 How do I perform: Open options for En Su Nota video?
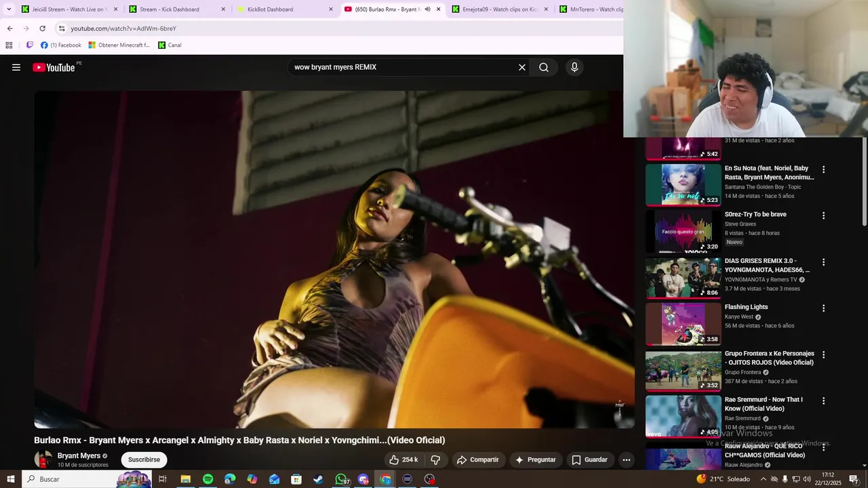click(824, 169)
